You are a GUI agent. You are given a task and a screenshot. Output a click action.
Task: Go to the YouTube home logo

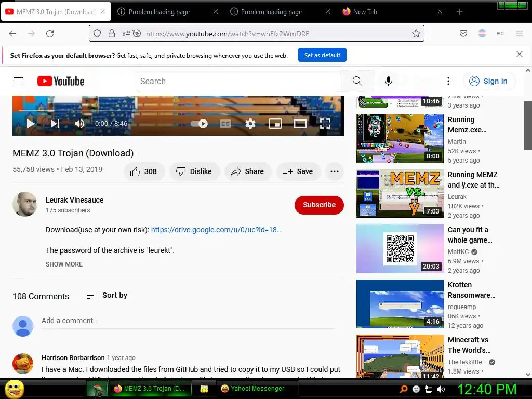(x=61, y=81)
